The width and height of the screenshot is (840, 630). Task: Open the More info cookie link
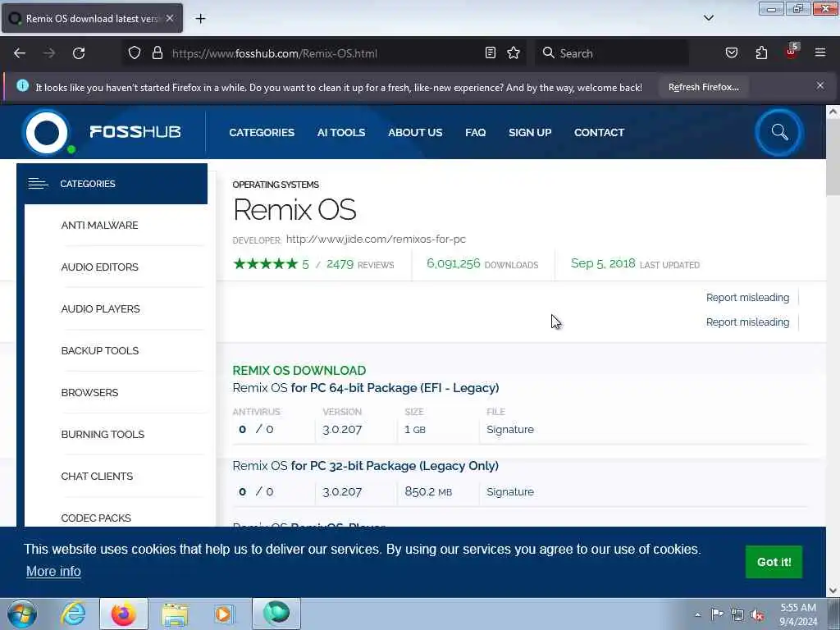[x=53, y=571]
